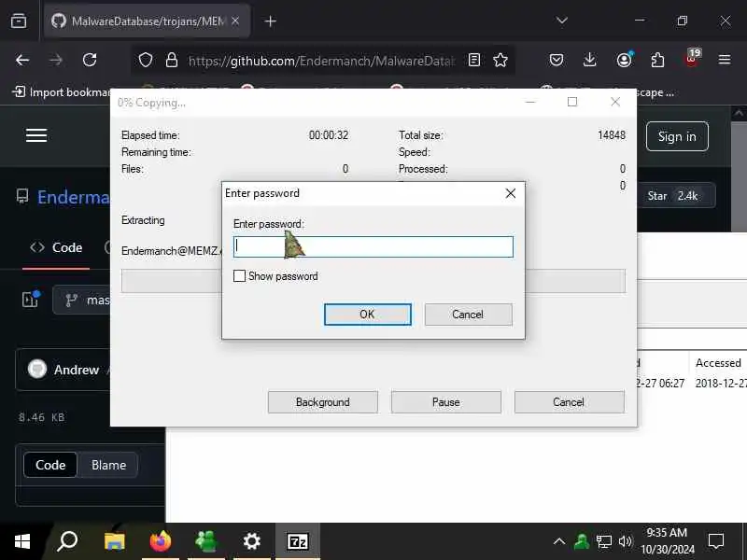Open Settings gear in the taskbar

coord(251,541)
